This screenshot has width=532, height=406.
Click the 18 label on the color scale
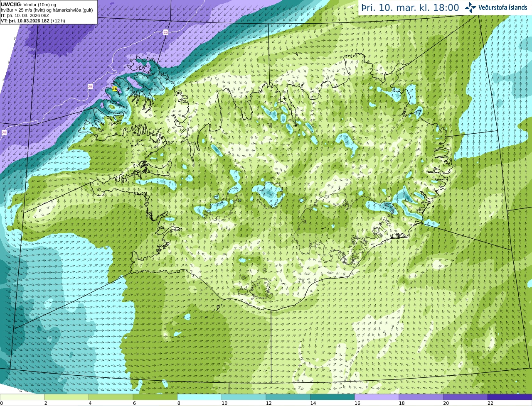click(402, 403)
